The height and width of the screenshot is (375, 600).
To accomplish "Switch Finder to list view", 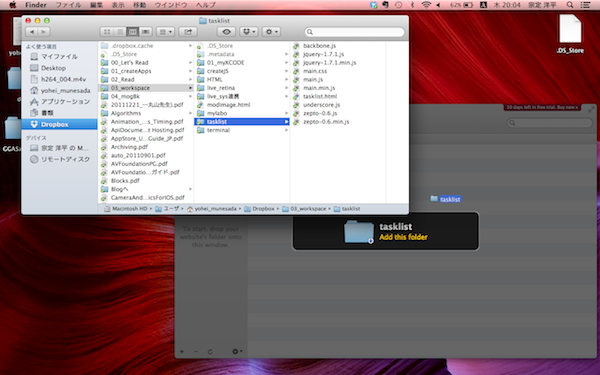I will [x=120, y=32].
